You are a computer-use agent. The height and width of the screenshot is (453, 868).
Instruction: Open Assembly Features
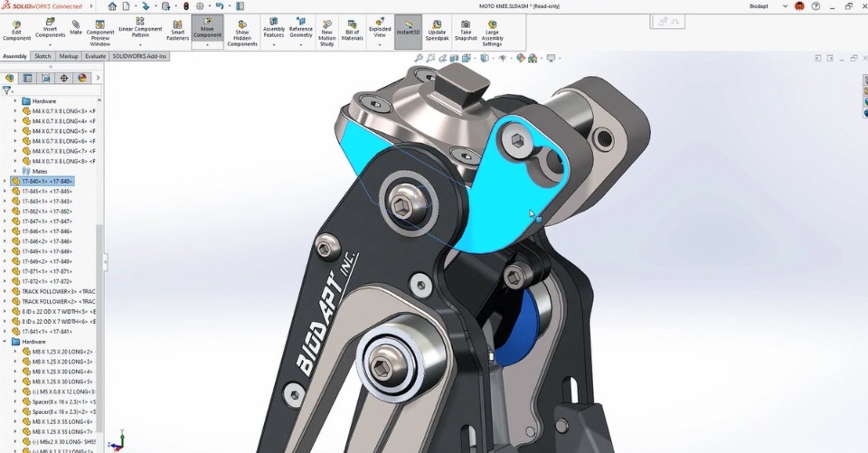(x=273, y=28)
